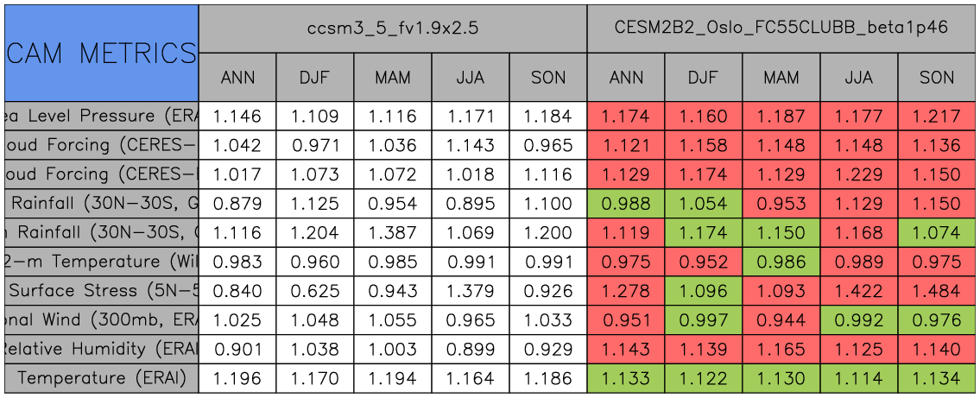This screenshot has width=980, height=398.
Task: Select the ccsm3_5_fv1.9x2.5 model header
Action: point(393,28)
